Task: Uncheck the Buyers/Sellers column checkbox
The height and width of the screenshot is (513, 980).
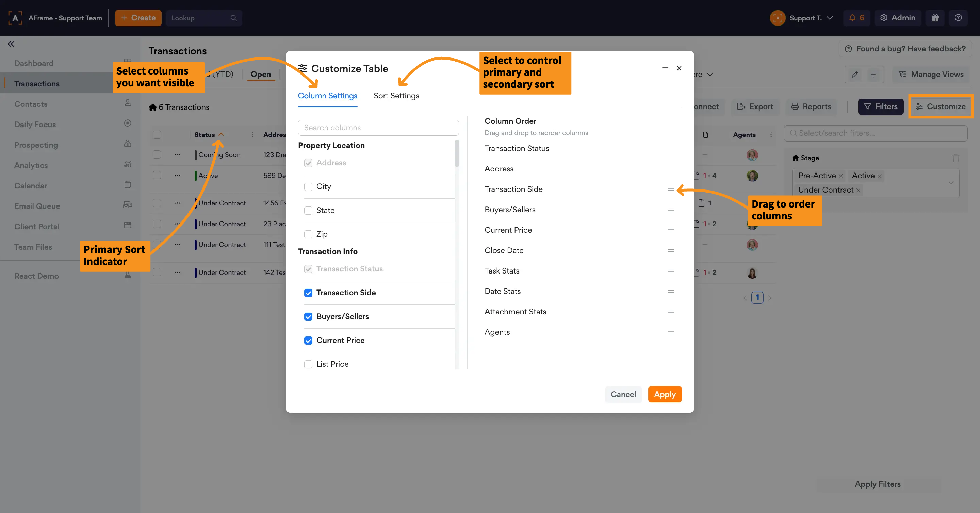Action: click(x=308, y=317)
